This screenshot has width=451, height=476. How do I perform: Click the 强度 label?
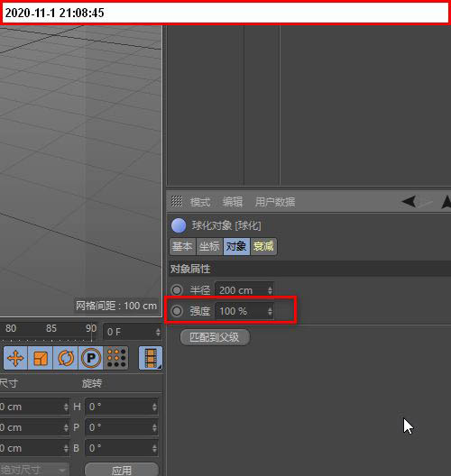coord(200,311)
